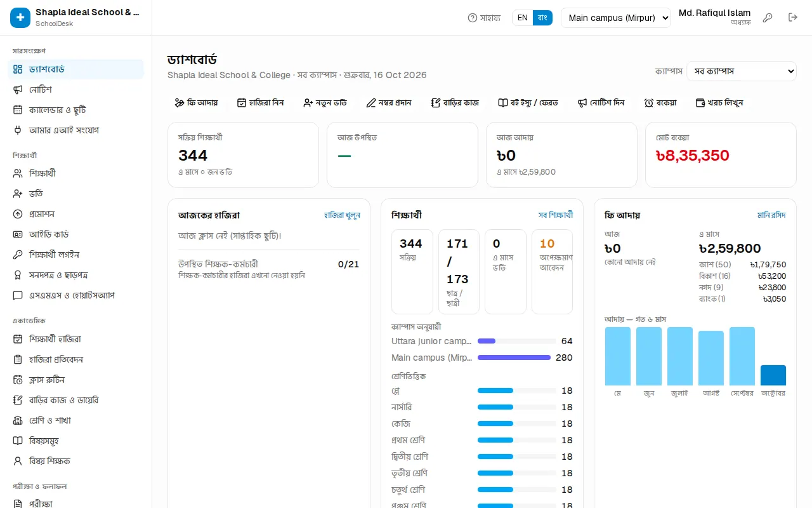Screen dimensions: 812x508
Task: Click the হাজিরা নিন quick action
Action: (x=260, y=103)
